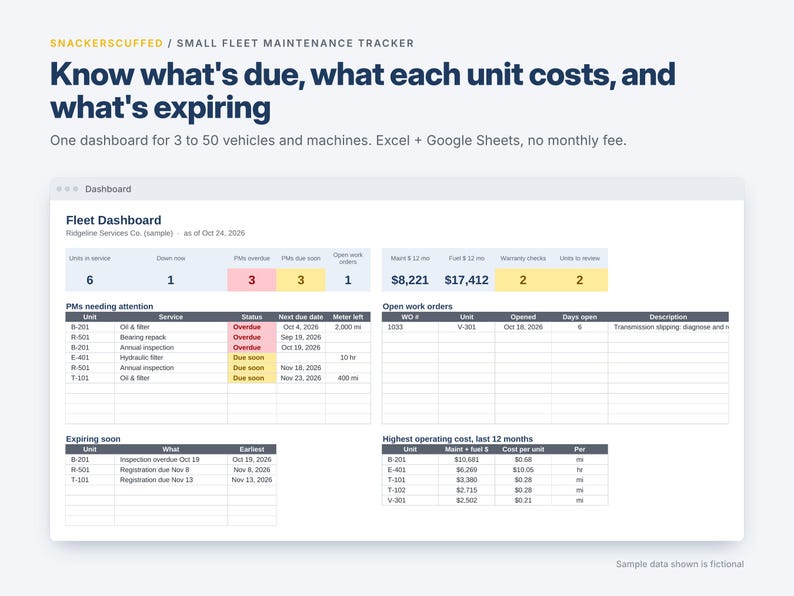
Task: Select the yellow PMs due soon card
Action: (301, 280)
